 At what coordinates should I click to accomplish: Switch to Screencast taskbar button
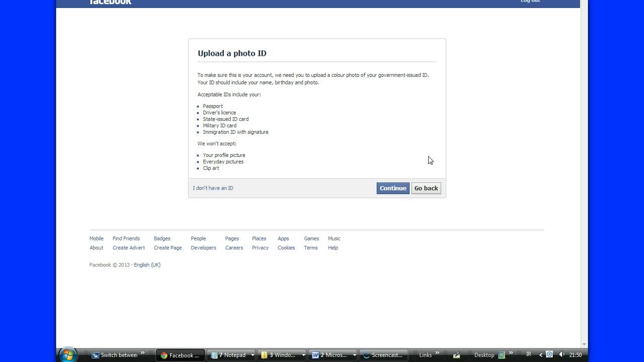pyautogui.click(x=384, y=355)
